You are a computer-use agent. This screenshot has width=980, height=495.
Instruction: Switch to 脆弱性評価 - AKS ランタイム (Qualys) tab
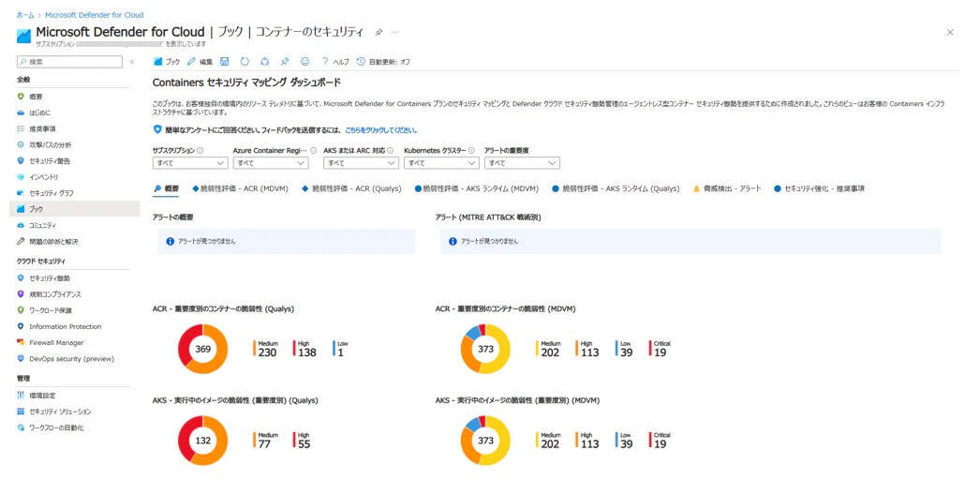point(616,188)
